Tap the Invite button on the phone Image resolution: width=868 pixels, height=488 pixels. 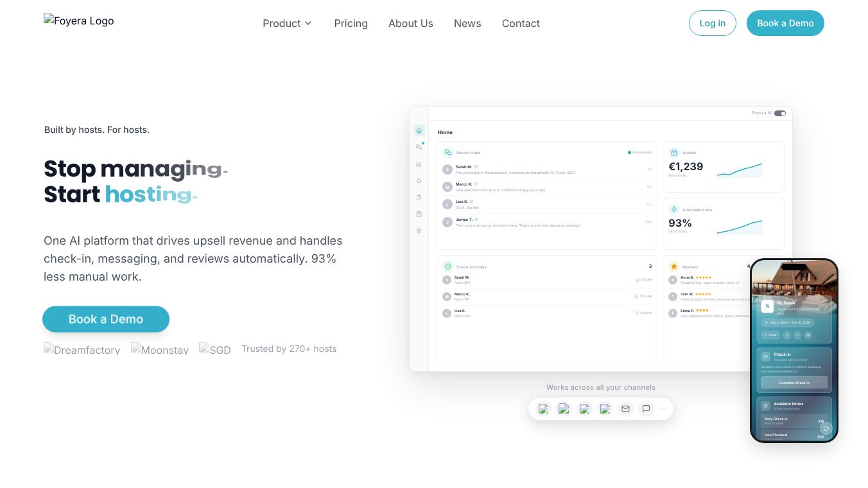(x=770, y=335)
